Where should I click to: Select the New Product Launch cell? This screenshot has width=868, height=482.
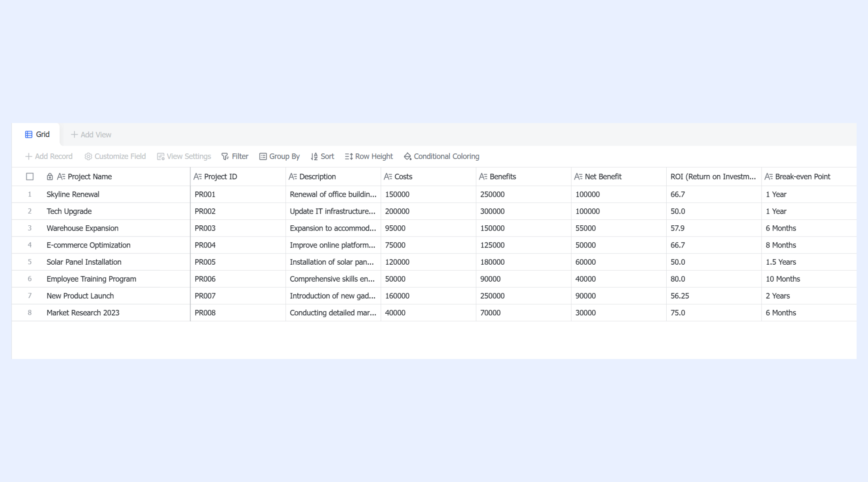[x=117, y=296]
